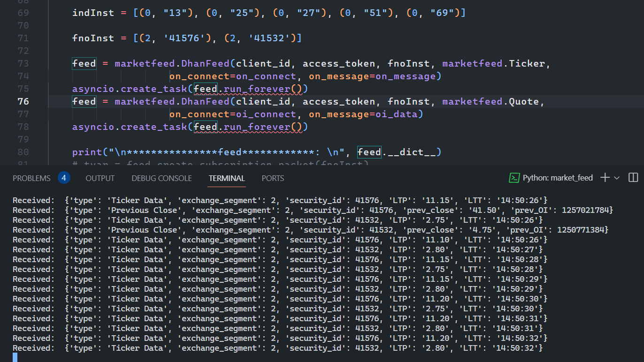Switch to the PORTS tab

point(273,178)
